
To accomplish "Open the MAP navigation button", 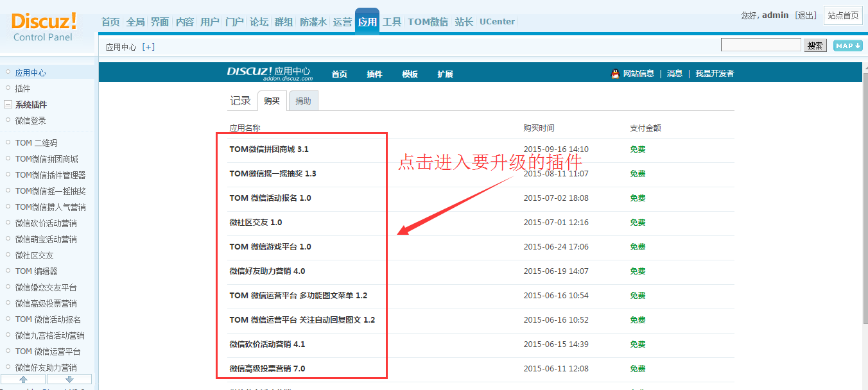I will click(847, 46).
